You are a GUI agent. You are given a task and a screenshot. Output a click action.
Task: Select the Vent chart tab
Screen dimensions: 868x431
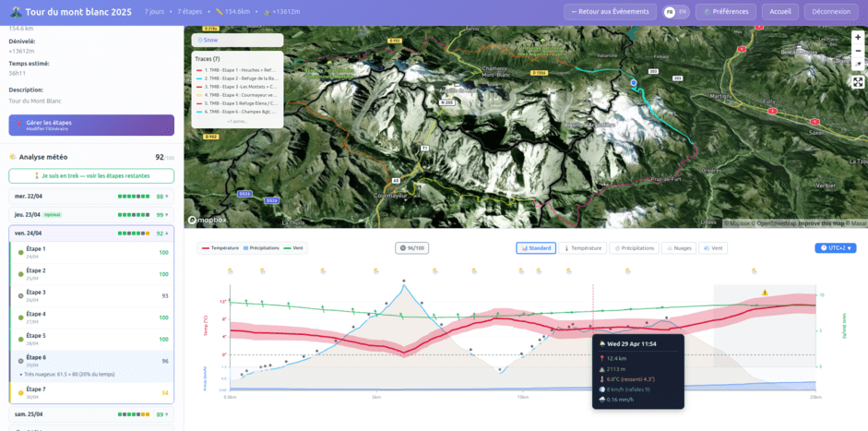point(713,248)
